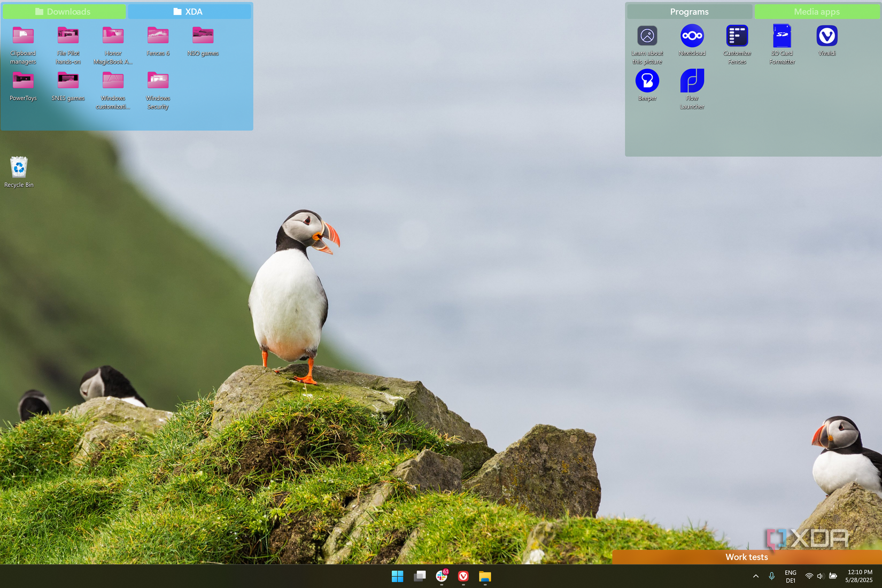Open Slack from the taskbar
This screenshot has height=588, width=882.
pos(441,576)
